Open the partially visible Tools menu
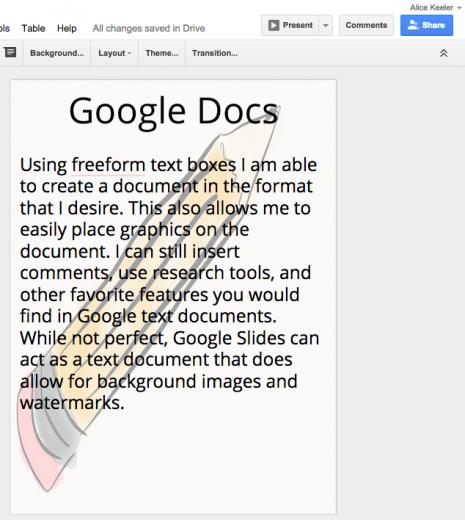The height and width of the screenshot is (520, 465). 4,28
